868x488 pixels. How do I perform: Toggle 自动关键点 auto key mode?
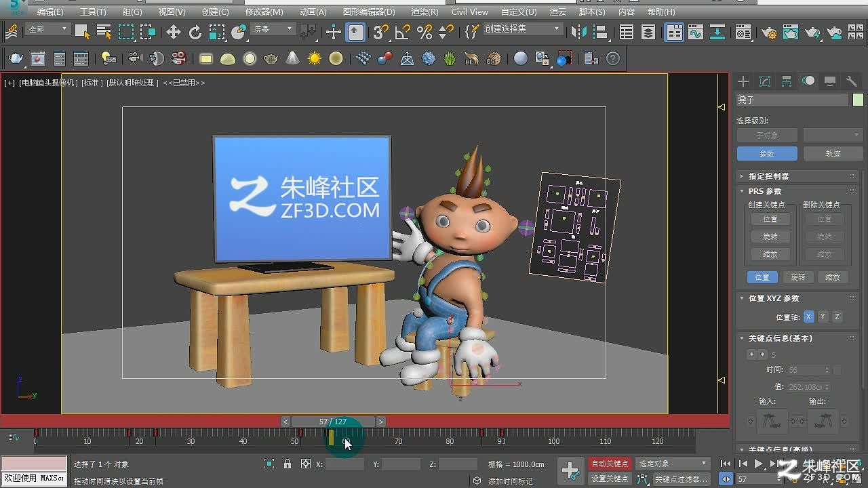[610, 464]
